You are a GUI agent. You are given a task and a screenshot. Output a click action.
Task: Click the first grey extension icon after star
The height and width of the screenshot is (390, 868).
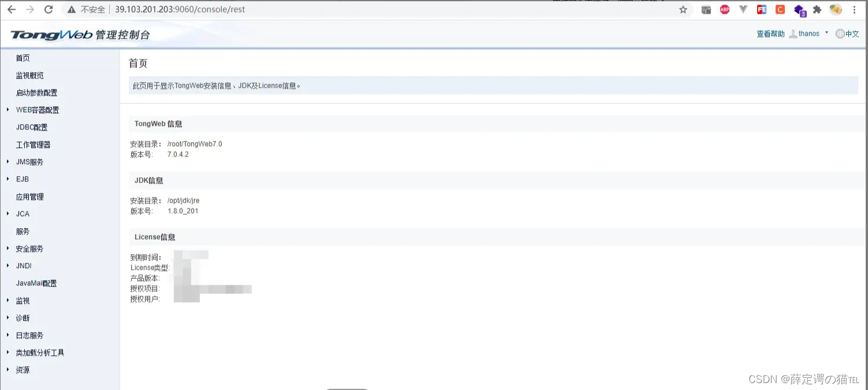pos(706,9)
